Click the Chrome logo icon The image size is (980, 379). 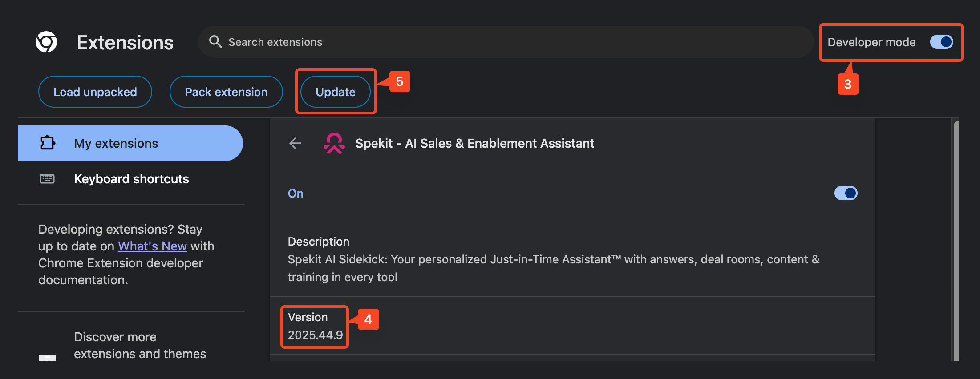46,42
